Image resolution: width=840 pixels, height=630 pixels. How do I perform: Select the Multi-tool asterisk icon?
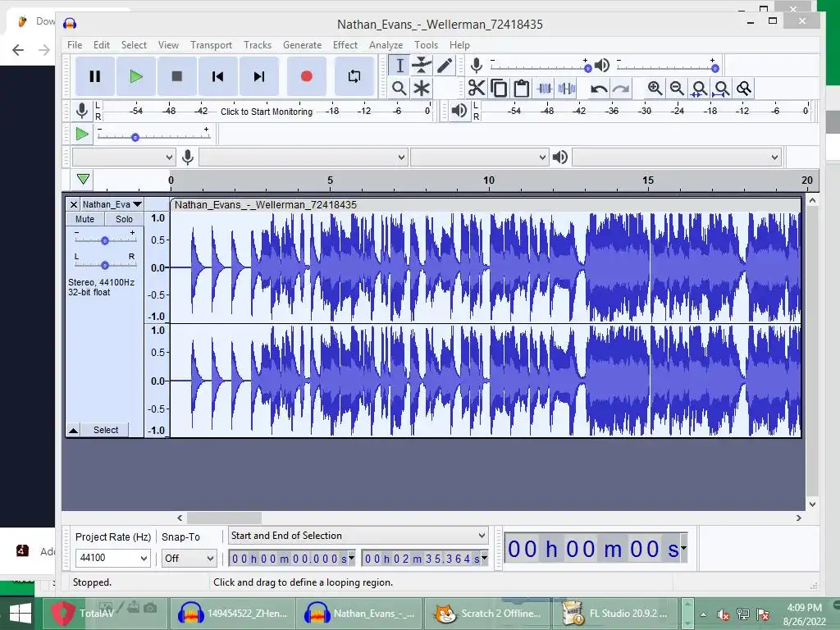(422, 89)
